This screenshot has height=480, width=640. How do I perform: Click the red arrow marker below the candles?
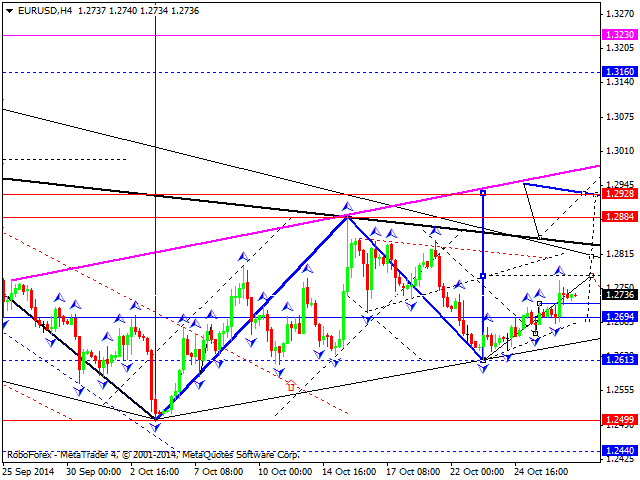pos(291,384)
